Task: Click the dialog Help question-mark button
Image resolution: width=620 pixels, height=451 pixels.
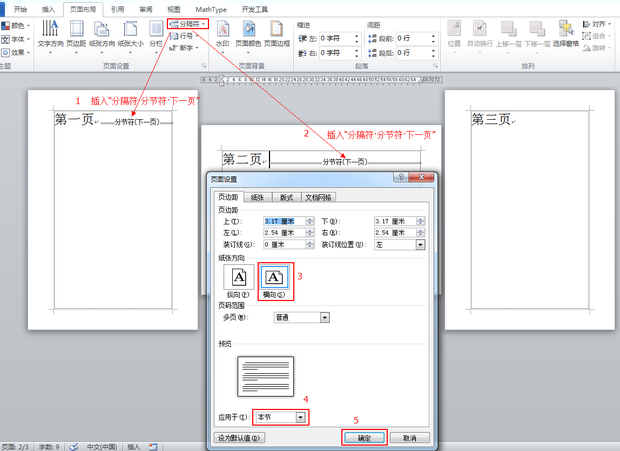Action: tap(401, 177)
